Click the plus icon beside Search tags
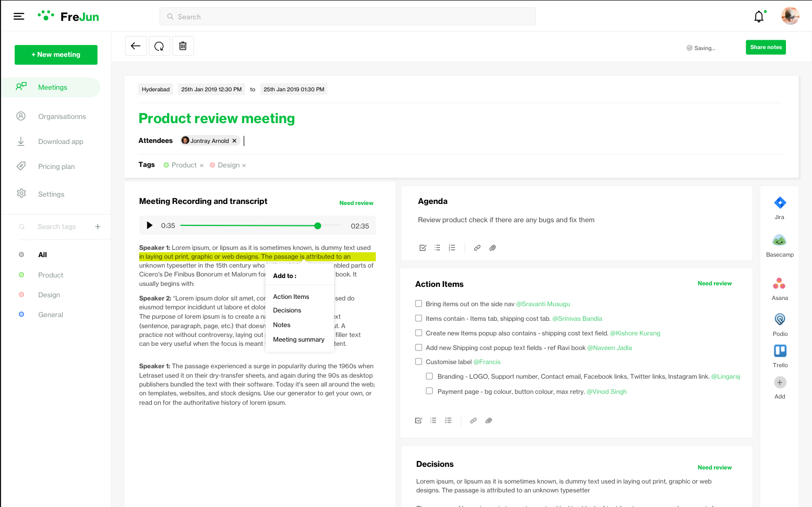The image size is (812, 507). pyautogui.click(x=98, y=226)
